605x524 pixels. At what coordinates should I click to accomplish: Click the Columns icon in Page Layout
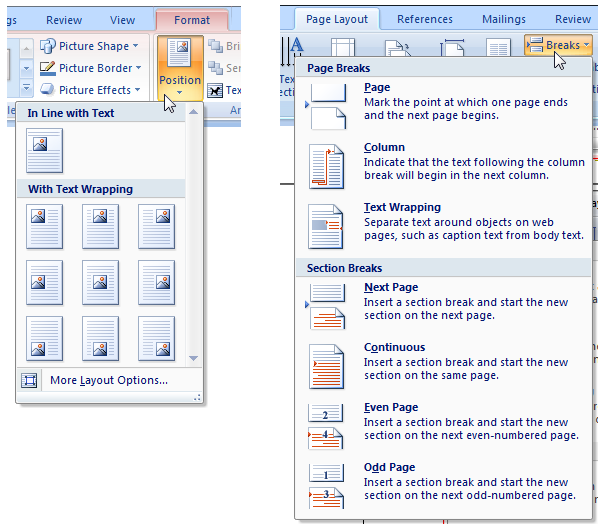click(498, 47)
